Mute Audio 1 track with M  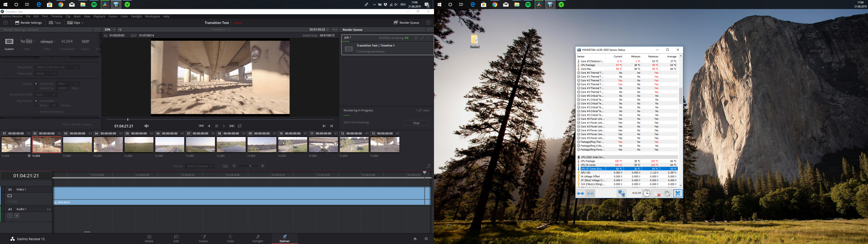coord(17,216)
